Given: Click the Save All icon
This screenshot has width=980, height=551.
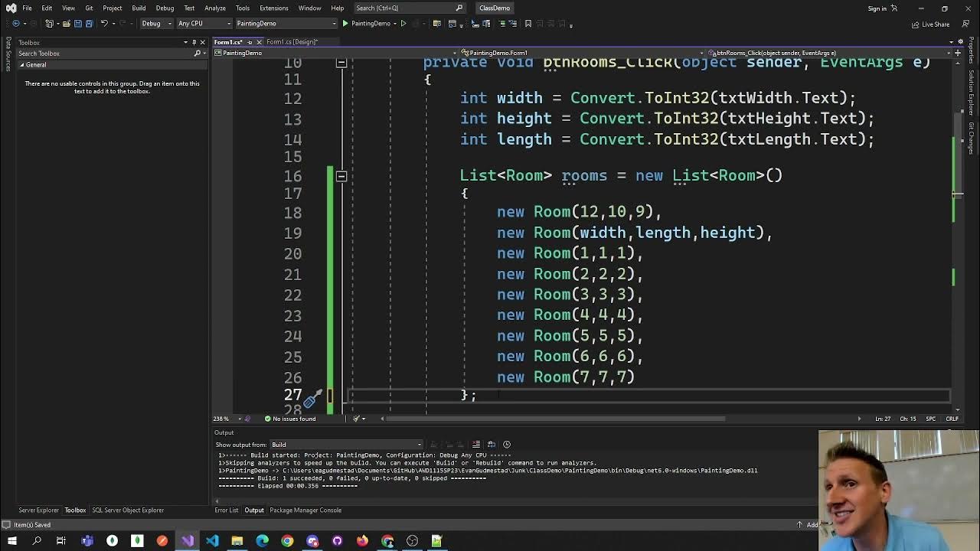Looking at the screenshot, I should pos(89,24).
